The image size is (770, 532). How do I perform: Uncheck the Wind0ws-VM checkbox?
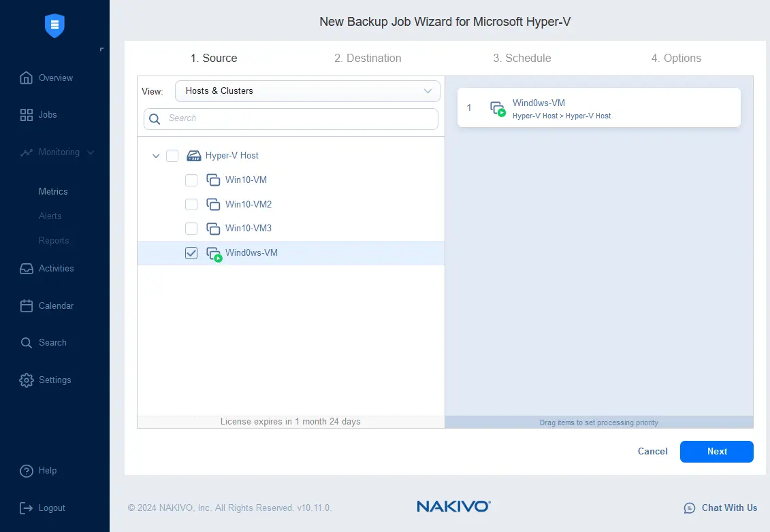pyautogui.click(x=191, y=253)
